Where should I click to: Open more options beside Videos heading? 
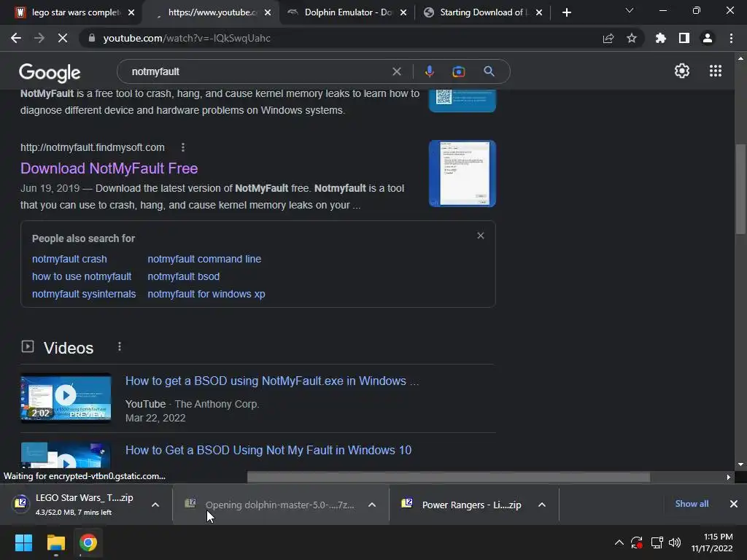(120, 346)
